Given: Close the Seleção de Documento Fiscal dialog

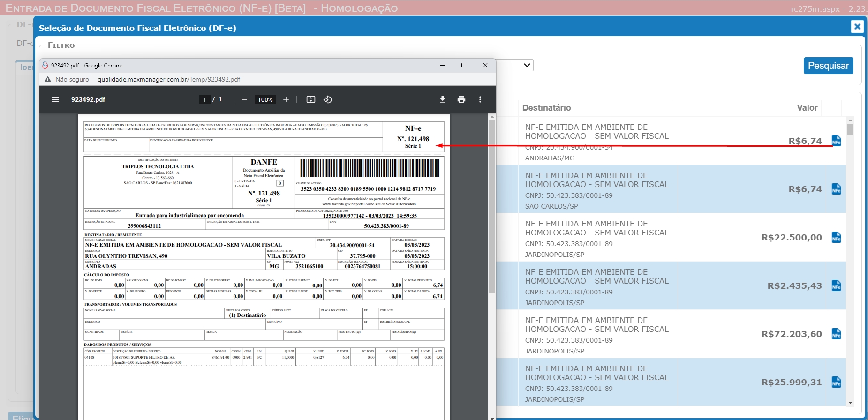Looking at the screenshot, I should pos(857,27).
